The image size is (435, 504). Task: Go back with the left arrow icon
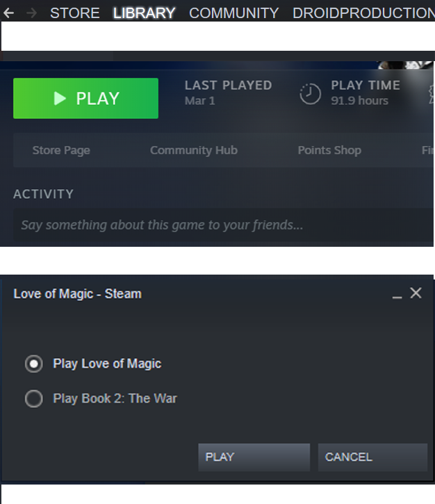point(8,13)
